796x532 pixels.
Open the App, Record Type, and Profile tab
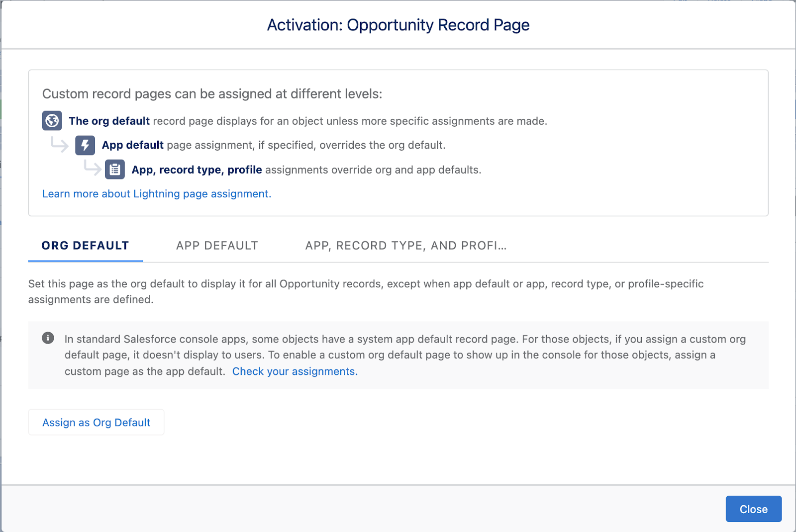coord(406,246)
